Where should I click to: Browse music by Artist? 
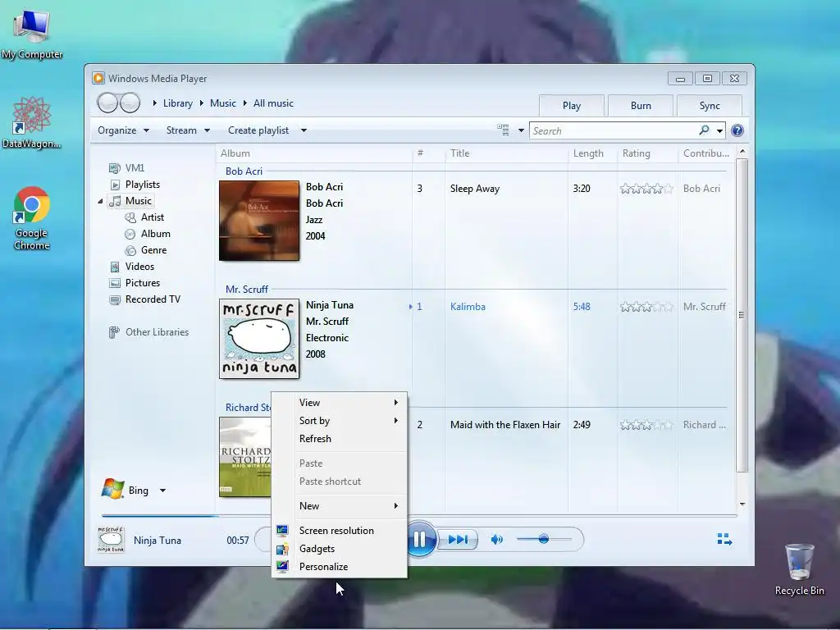pos(144,217)
